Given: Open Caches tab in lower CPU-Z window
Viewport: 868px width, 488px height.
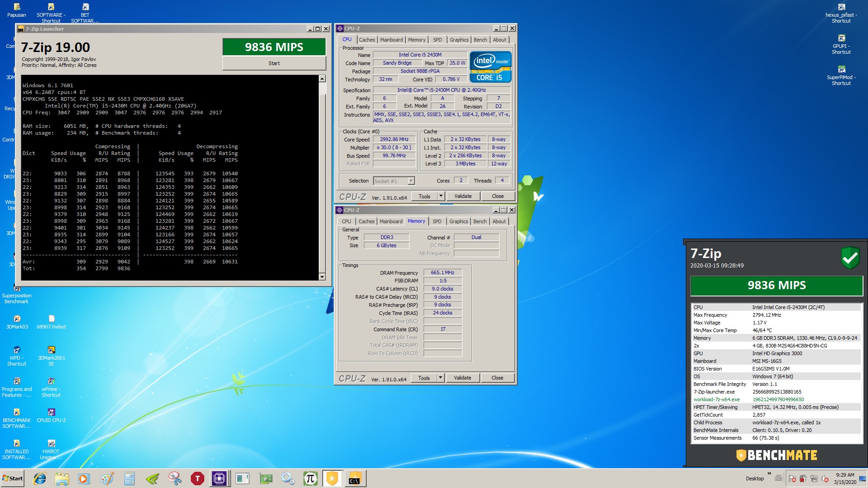Looking at the screenshot, I should click(x=366, y=221).
